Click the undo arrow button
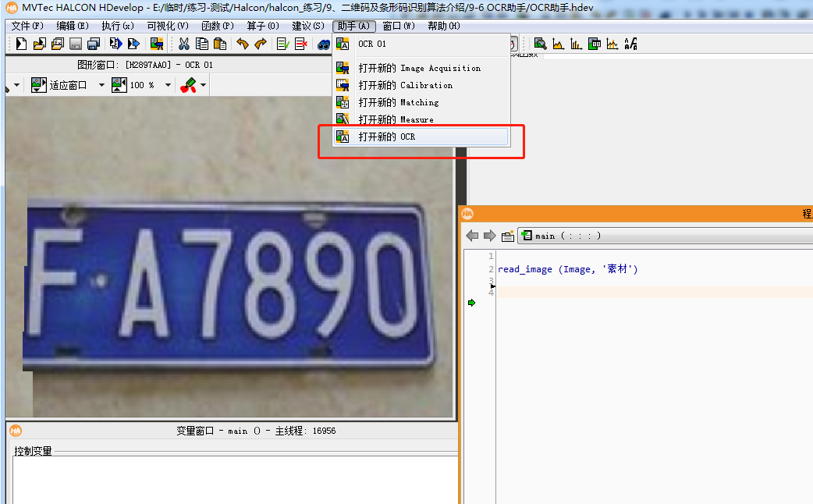The height and width of the screenshot is (504, 813). [x=243, y=44]
